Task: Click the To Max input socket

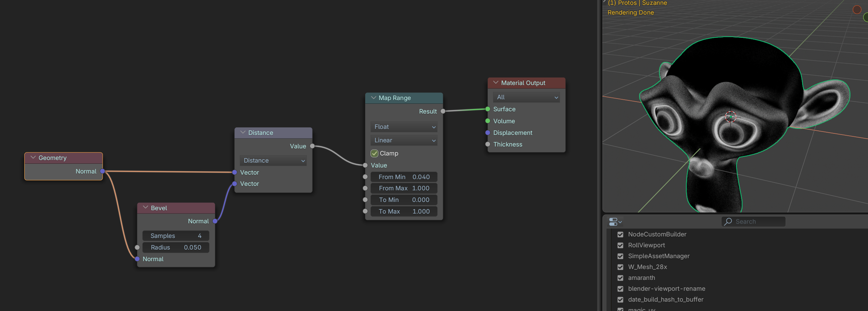Action: coord(365,211)
